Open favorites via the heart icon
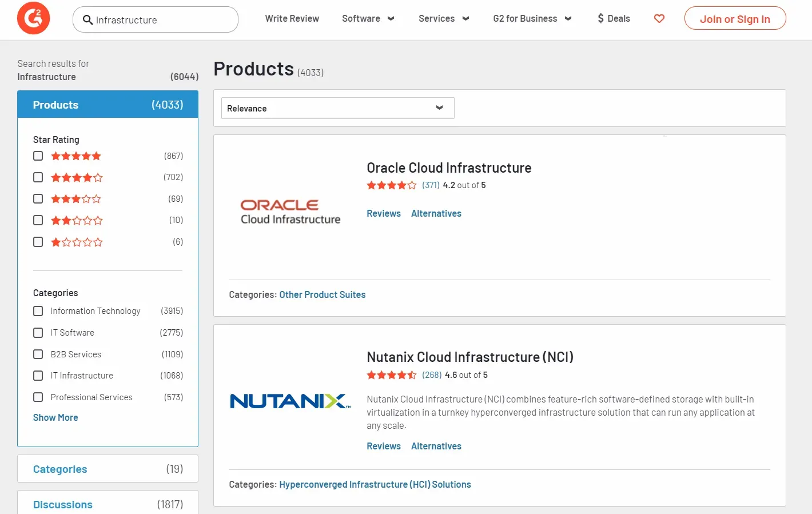Viewport: 812px width, 514px height. (659, 18)
